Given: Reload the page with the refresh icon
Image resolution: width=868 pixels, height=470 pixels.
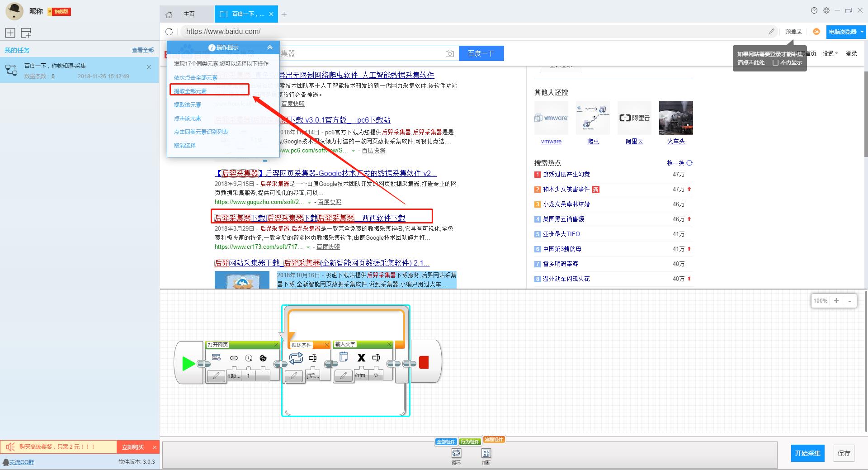Looking at the screenshot, I should click(169, 31).
